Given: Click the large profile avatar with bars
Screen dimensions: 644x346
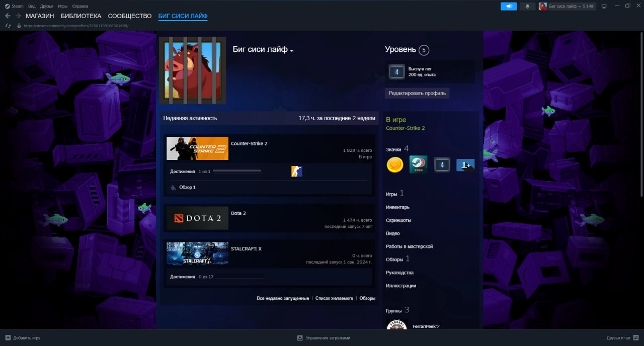Looking at the screenshot, I should (x=193, y=70).
